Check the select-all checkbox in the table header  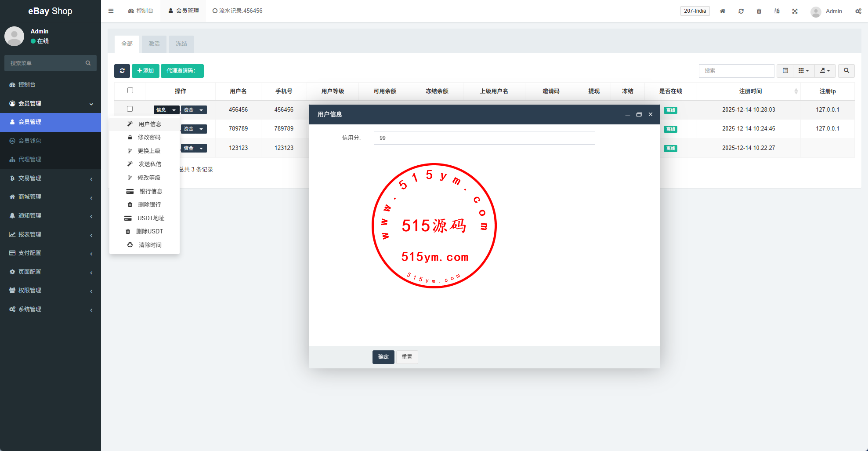point(130,91)
